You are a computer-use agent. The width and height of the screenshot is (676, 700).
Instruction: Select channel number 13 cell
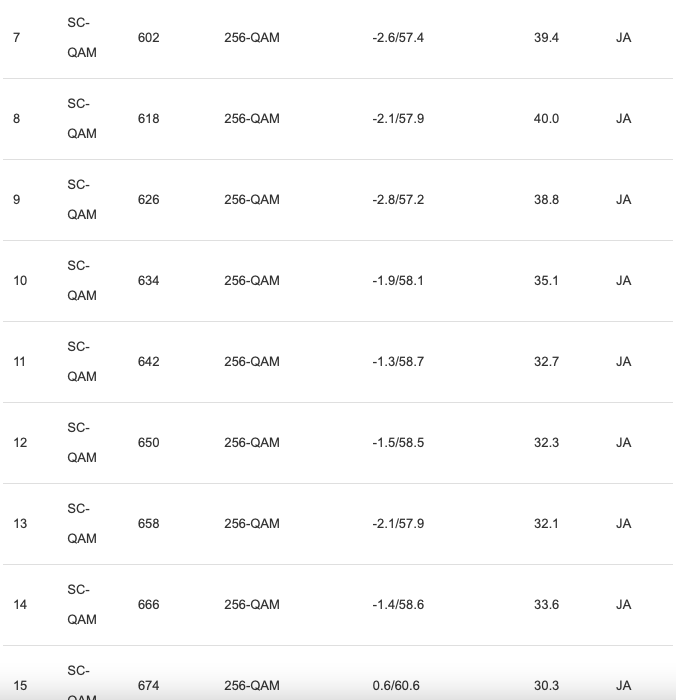tap(20, 524)
